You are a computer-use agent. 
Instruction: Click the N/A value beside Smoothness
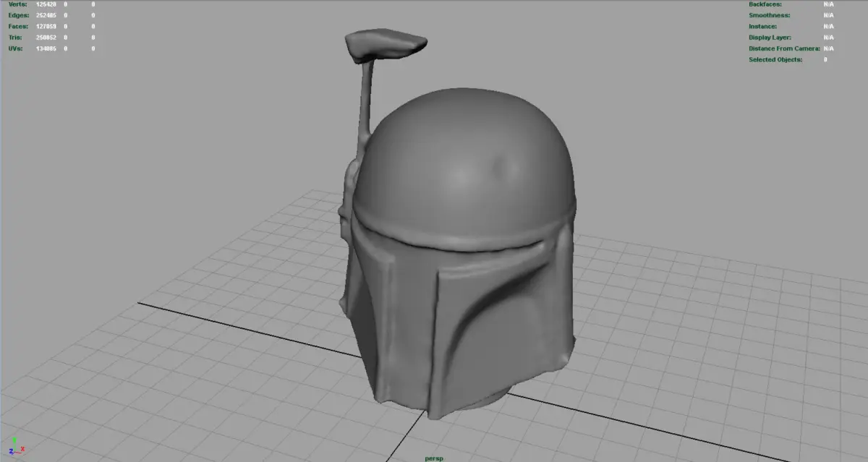pyautogui.click(x=828, y=15)
